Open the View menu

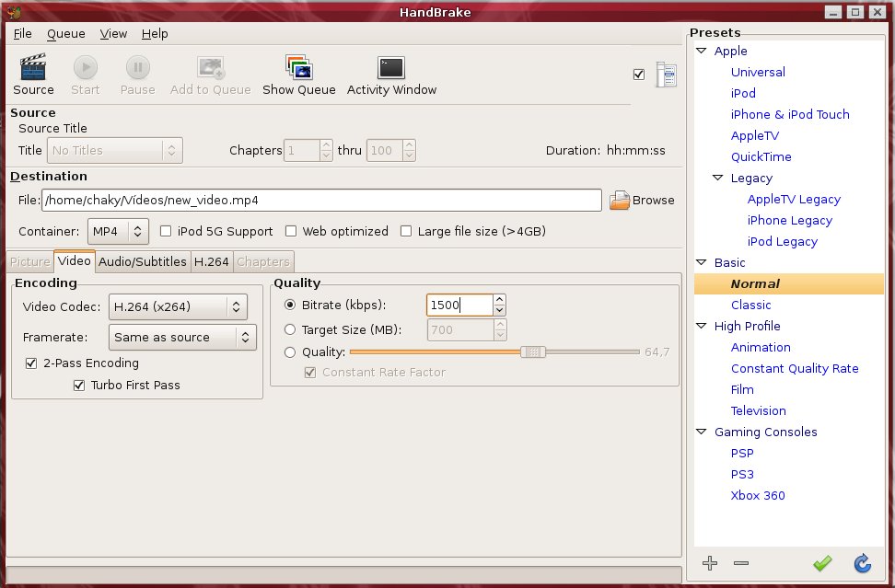(113, 34)
